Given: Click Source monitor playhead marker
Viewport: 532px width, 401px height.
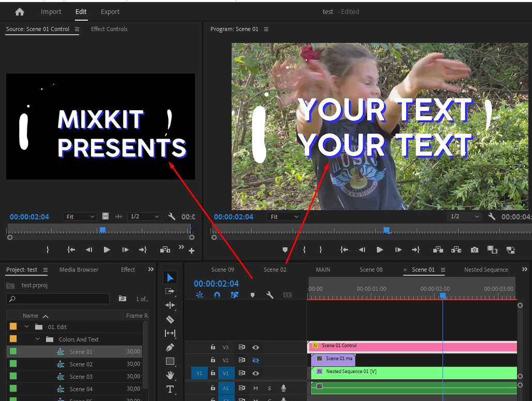Looking at the screenshot, I should point(102,230).
